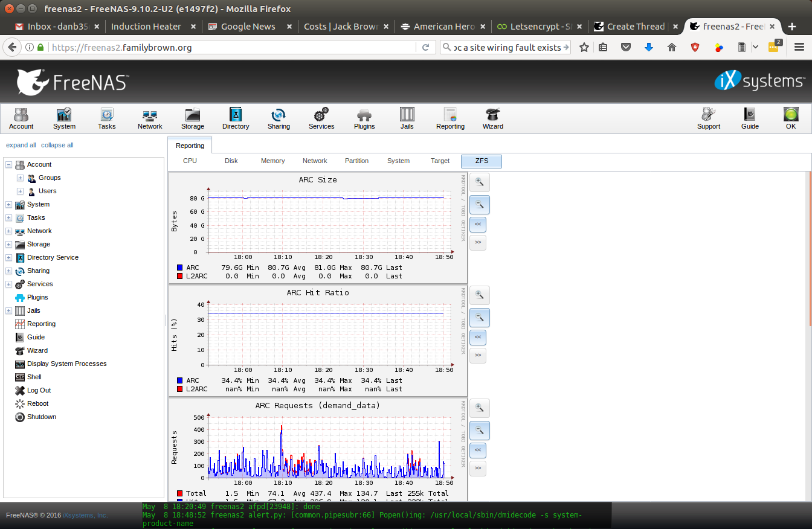Expand the Services node in sidebar
Viewport: 812px width, 529px height.
pyautogui.click(x=9, y=284)
